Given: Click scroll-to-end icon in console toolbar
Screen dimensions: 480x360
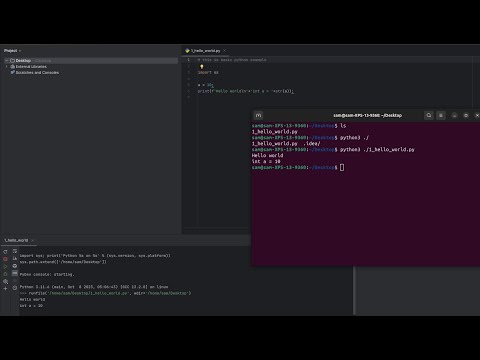Looking at the screenshot, I should click(x=15, y=259).
